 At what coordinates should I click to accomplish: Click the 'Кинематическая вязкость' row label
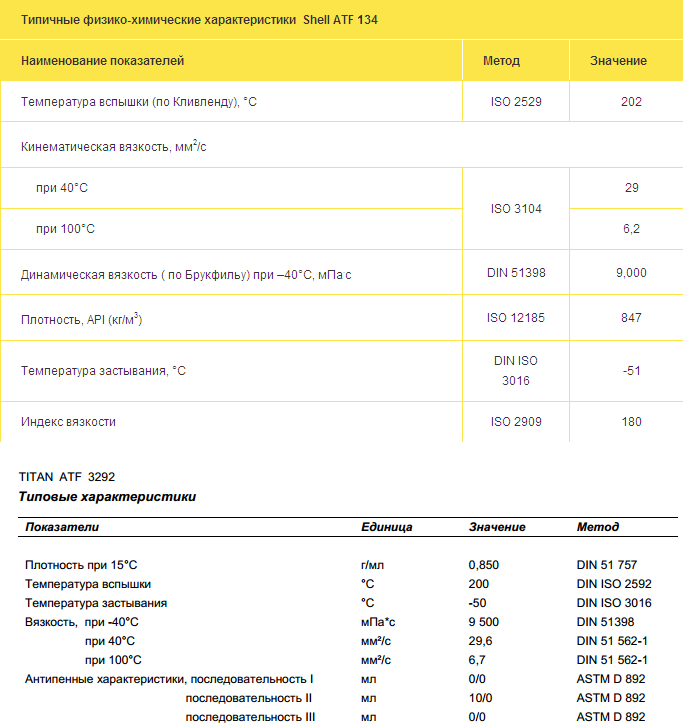pyautogui.click(x=114, y=147)
